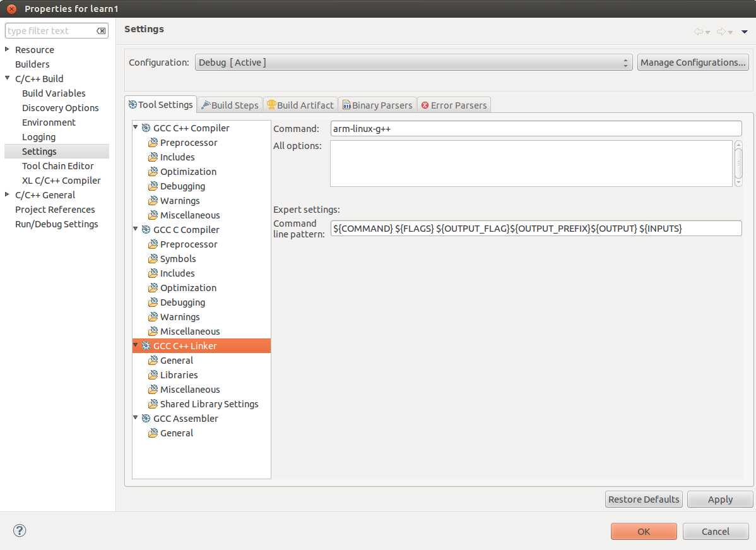The image size is (756, 550).
Task: Collapse the C/C++ Build node
Action: [x=7, y=78]
